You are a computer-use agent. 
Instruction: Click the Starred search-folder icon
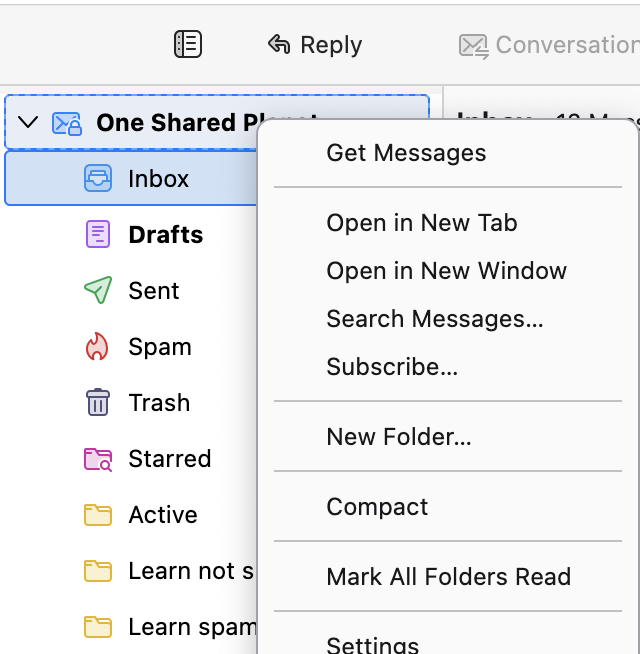[98, 459]
